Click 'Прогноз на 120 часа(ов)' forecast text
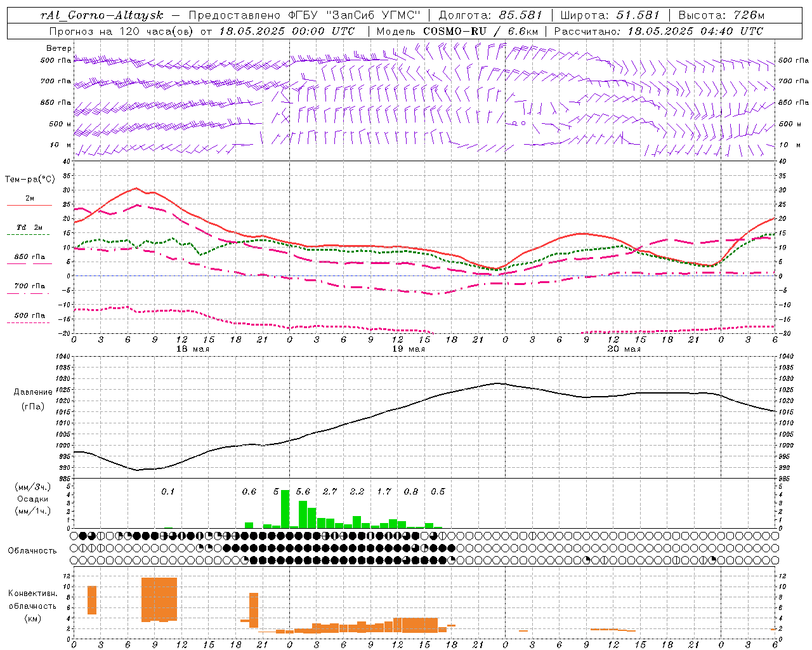Image resolution: width=812 pixels, height=650 pixels. tap(122, 31)
